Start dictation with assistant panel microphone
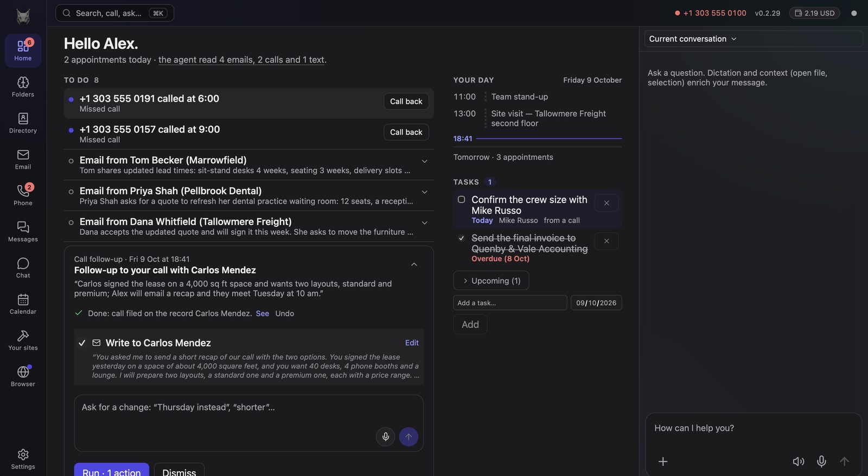 click(822, 461)
